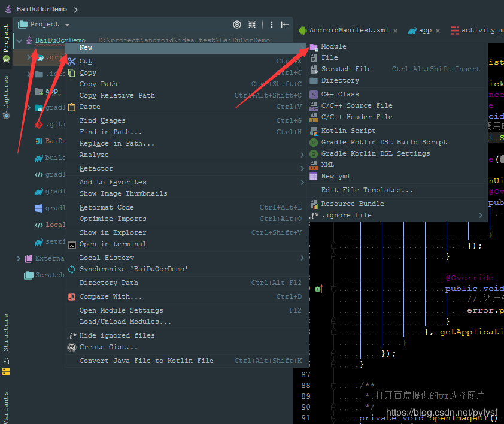Viewport: 504px width, 424px height.
Task: Click the Copy icon in context menu
Action: (72, 73)
